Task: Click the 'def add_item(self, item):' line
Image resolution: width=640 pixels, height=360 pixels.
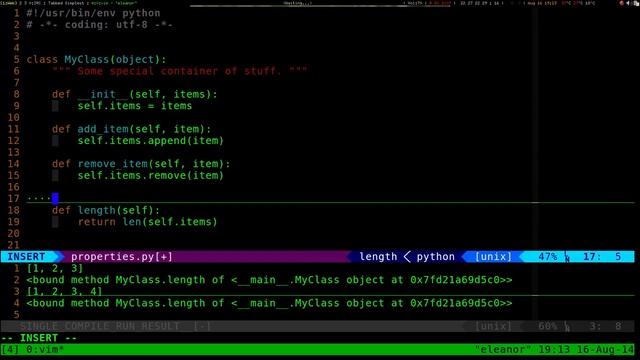Action: click(x=131, y=129)
